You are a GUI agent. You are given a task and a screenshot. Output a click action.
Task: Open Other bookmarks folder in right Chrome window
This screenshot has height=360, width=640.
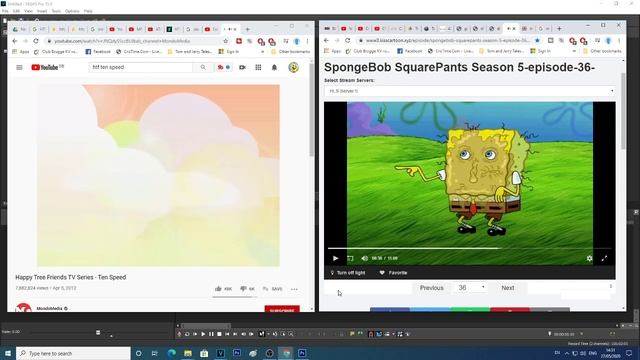click(x=602, y=51)
